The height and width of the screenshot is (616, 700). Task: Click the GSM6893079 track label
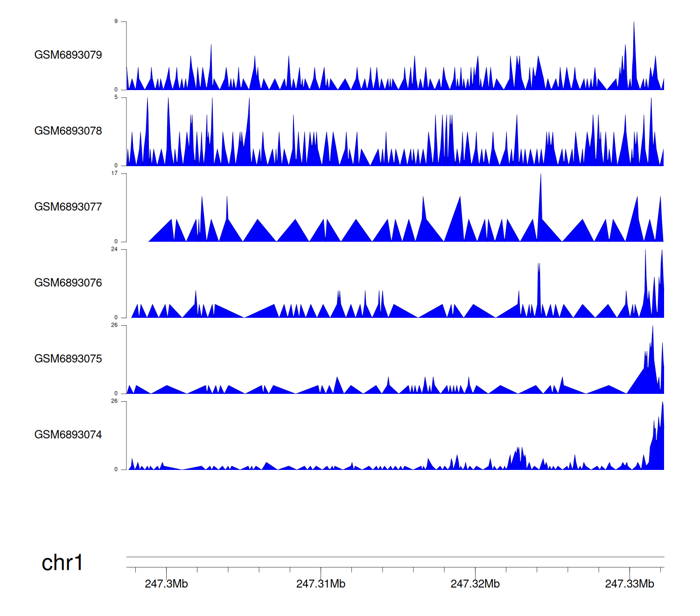pos(68,55)
